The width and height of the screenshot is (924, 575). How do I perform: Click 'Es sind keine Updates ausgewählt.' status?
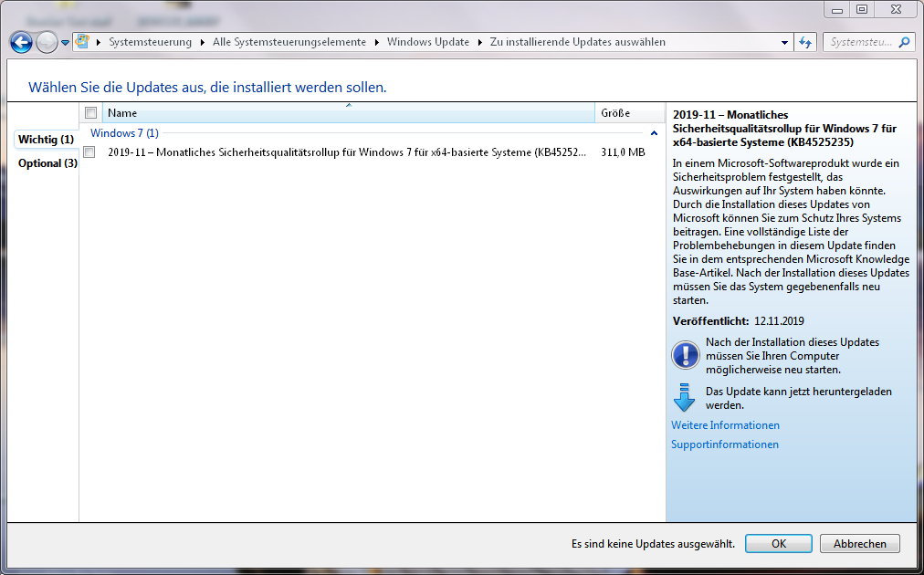[x=653, y=544]
